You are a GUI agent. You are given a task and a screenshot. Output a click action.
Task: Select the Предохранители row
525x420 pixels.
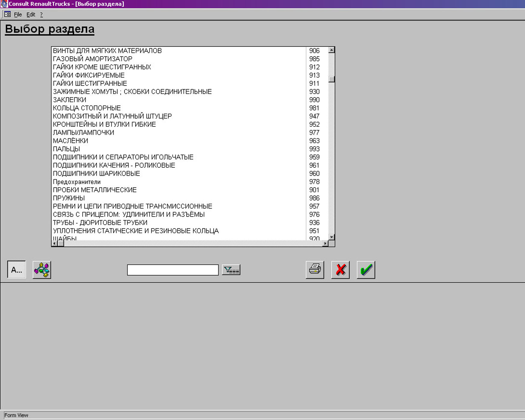(x=77, y=182)
